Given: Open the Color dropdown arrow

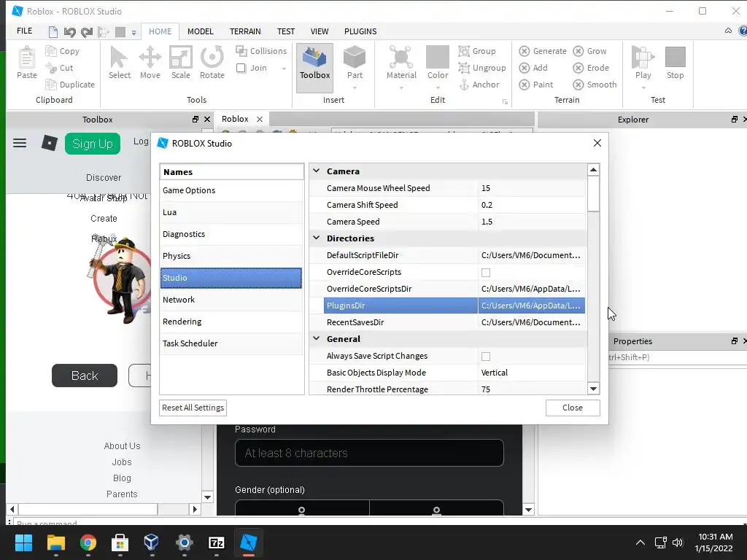Looking at the screenshot, I should (x=438, y=87).
